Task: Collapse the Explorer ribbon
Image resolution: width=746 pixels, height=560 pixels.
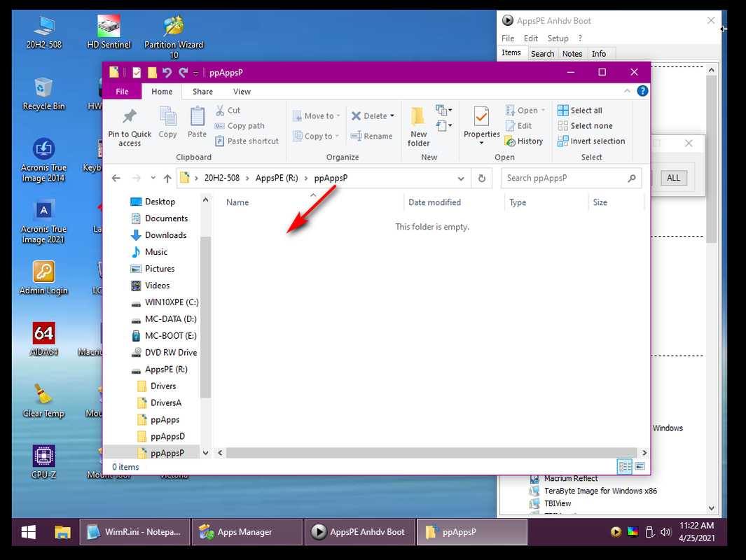Action: point(627,91)
